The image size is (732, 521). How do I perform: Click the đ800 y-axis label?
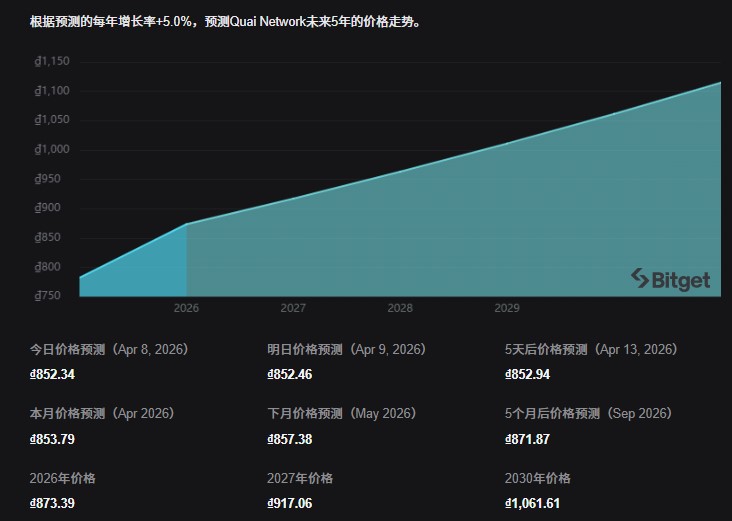click(x=48, y=267)
